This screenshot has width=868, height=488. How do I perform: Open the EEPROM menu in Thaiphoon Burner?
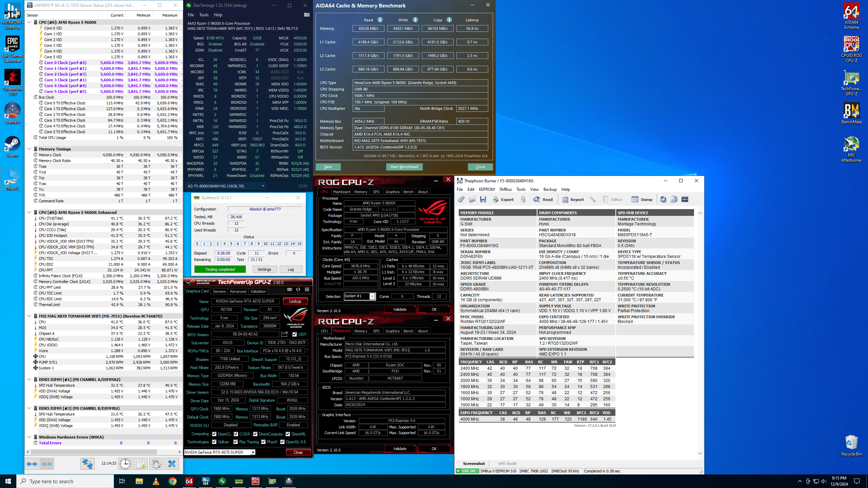tap(487, 189)
